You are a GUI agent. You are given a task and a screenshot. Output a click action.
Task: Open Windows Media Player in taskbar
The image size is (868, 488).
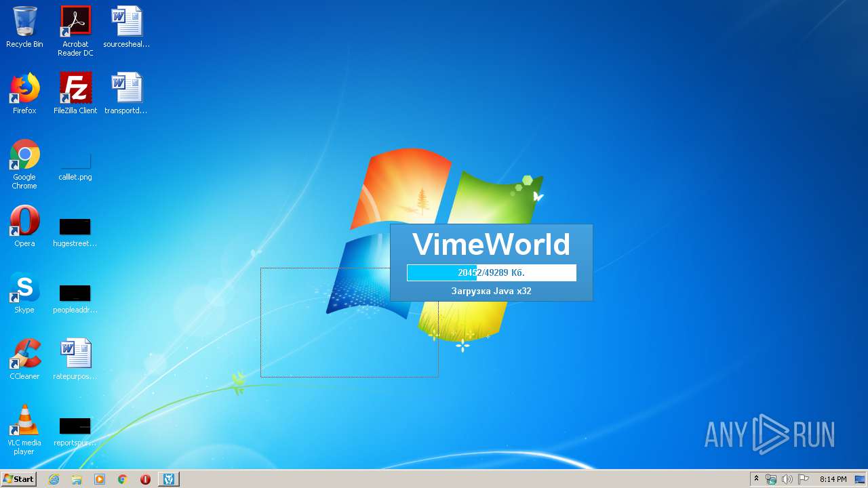tap(100, 479)
